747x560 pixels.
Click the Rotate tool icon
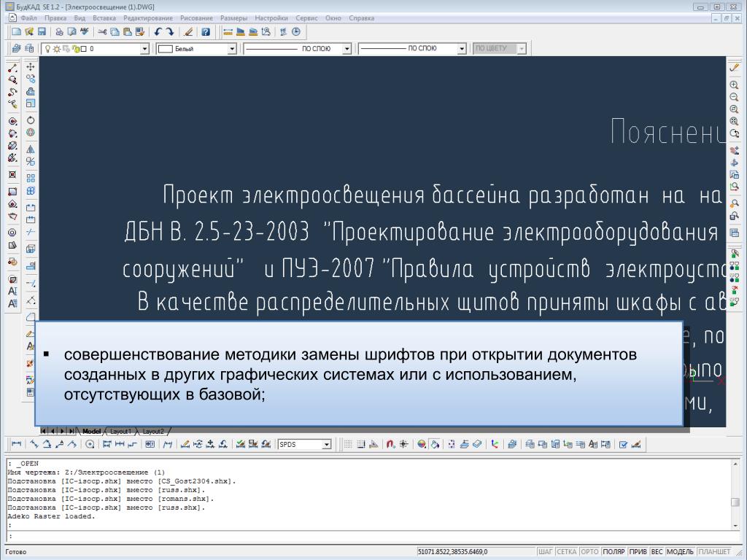tap(31, 120)
